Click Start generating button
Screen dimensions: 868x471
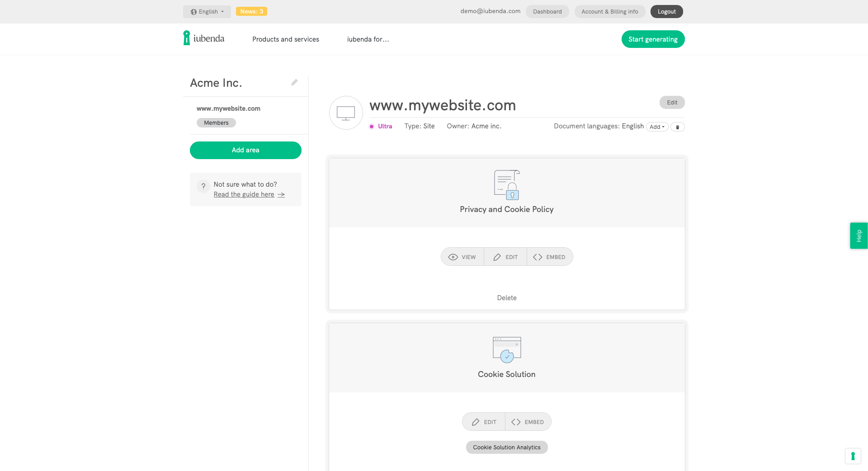[653, 39]
